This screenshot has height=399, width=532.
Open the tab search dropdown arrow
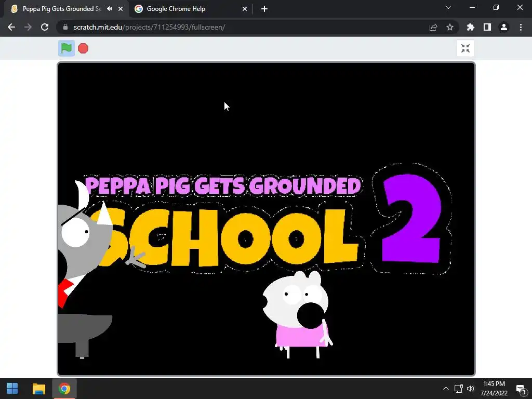[448, 7]
